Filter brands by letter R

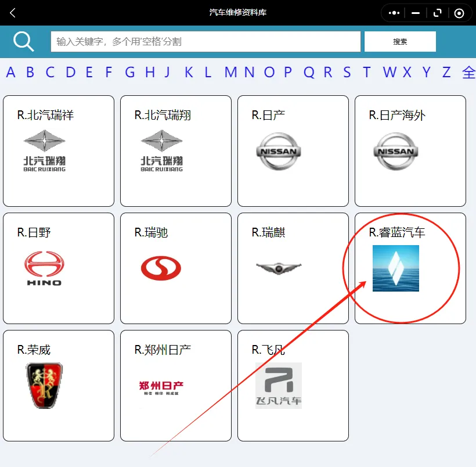click(328, 72)
